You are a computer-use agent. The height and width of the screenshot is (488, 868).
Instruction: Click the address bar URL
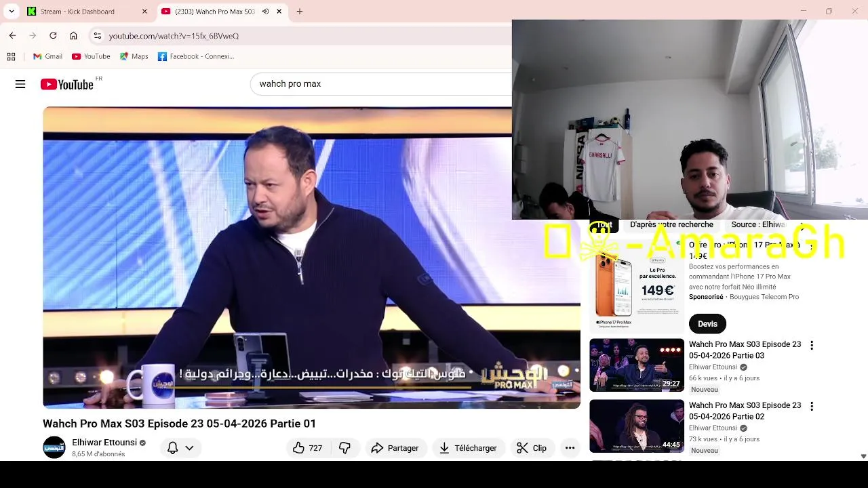pyautogui.click(x=174, y=36)
